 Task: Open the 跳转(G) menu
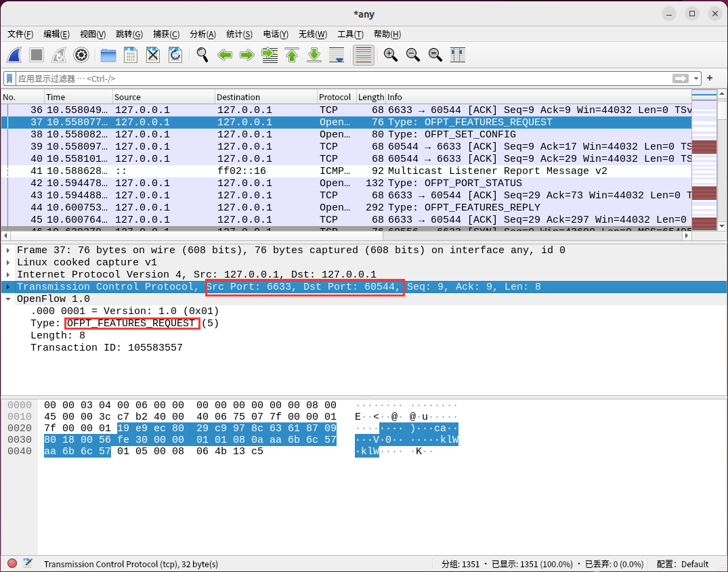129,34
